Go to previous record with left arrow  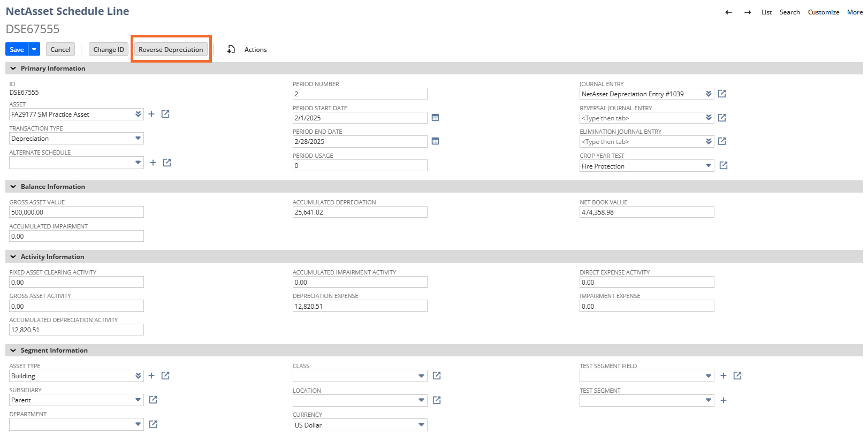728,12
